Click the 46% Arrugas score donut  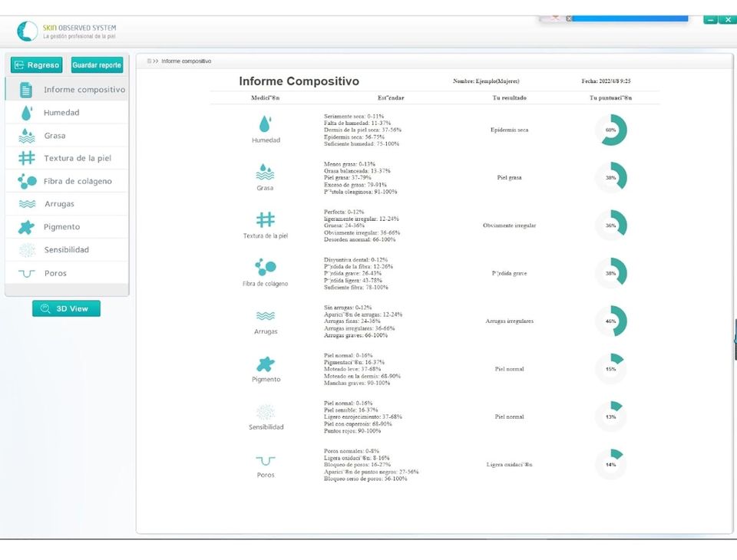(x=610, y=321)
